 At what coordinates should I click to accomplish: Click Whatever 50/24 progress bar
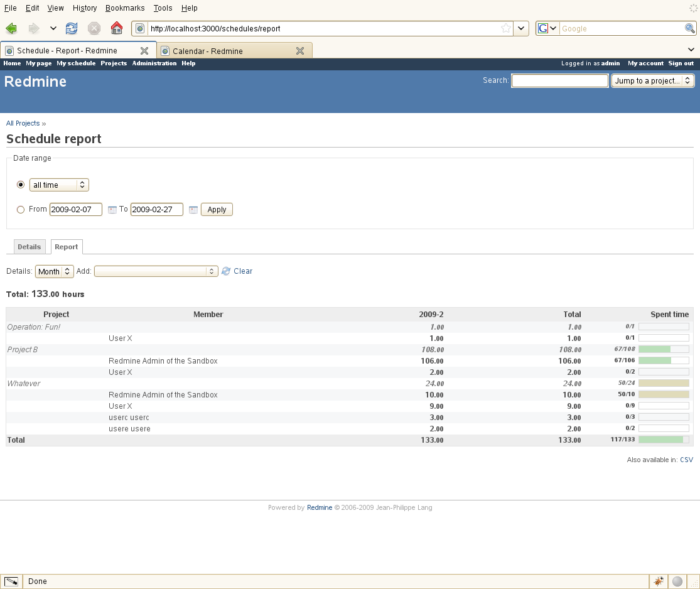tap(664, 383)
